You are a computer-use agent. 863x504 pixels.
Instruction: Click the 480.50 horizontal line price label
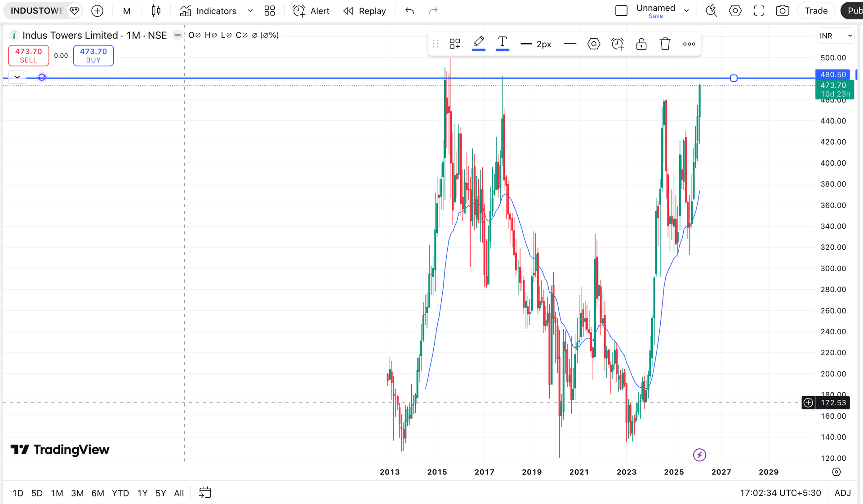coord(833,75)
